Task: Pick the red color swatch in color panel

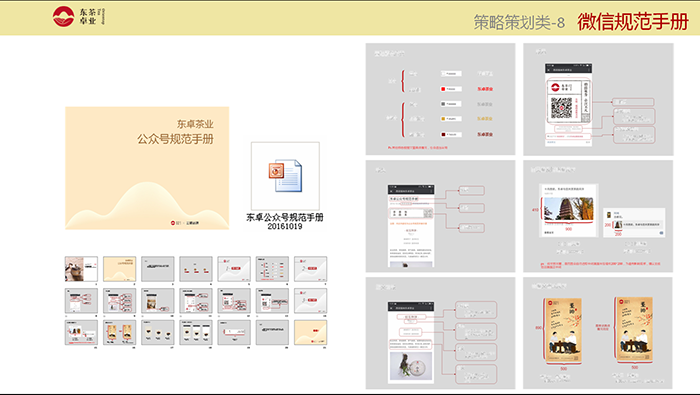Action: pyautogui.click(x=443, y=89)
